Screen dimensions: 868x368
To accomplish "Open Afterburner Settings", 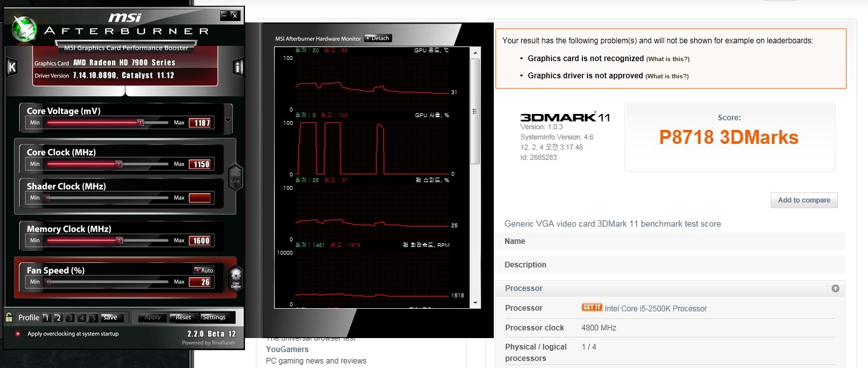I will point(214,317).
